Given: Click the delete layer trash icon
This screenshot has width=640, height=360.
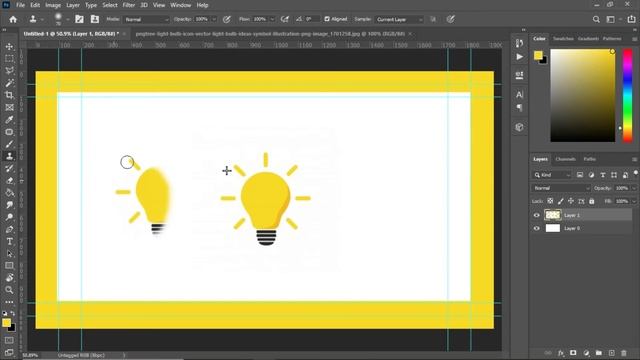Looking at the screenshot, I should [624, 353].
